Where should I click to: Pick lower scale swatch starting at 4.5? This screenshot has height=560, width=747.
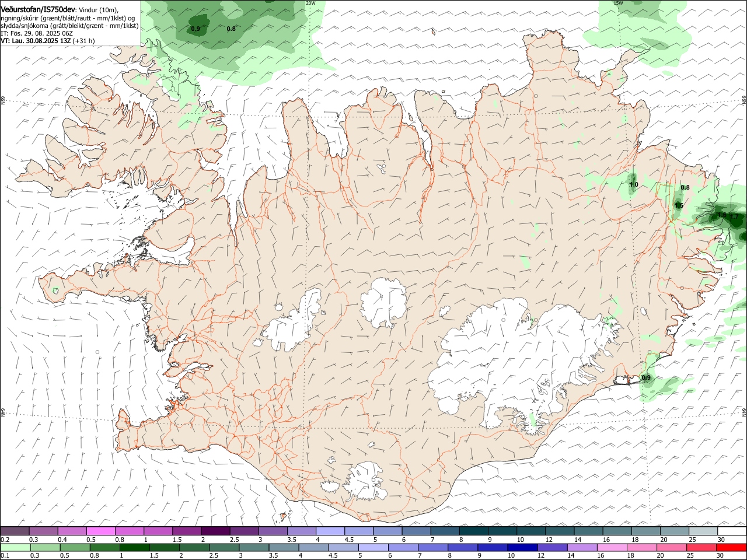coord(343,547)
